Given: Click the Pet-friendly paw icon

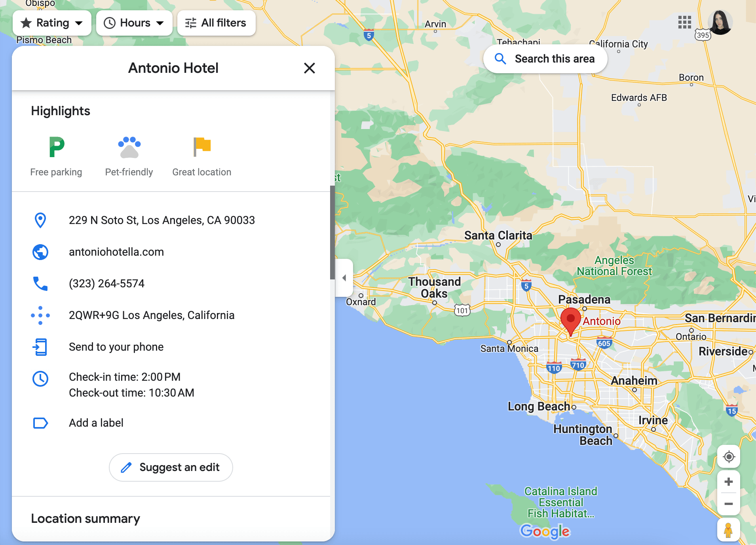Looking at the screenshot, I should pyautogui.click(x=129, y=147).
